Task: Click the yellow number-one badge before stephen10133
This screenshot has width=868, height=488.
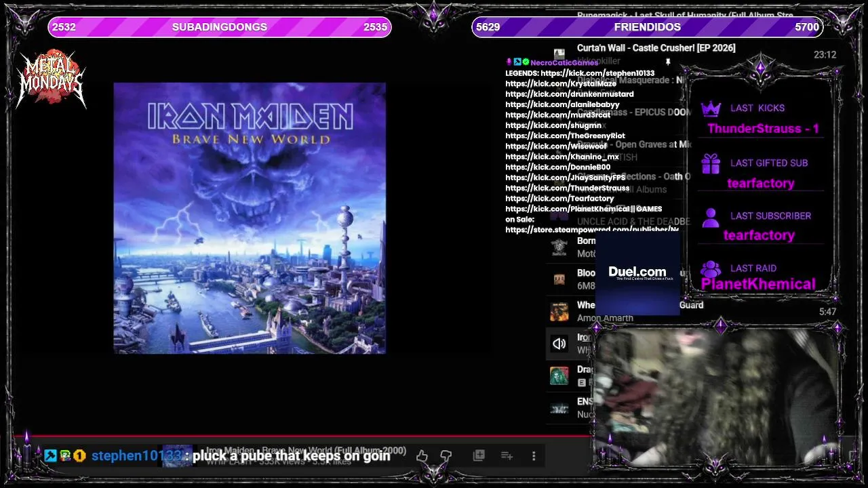Action: point(79,456)
